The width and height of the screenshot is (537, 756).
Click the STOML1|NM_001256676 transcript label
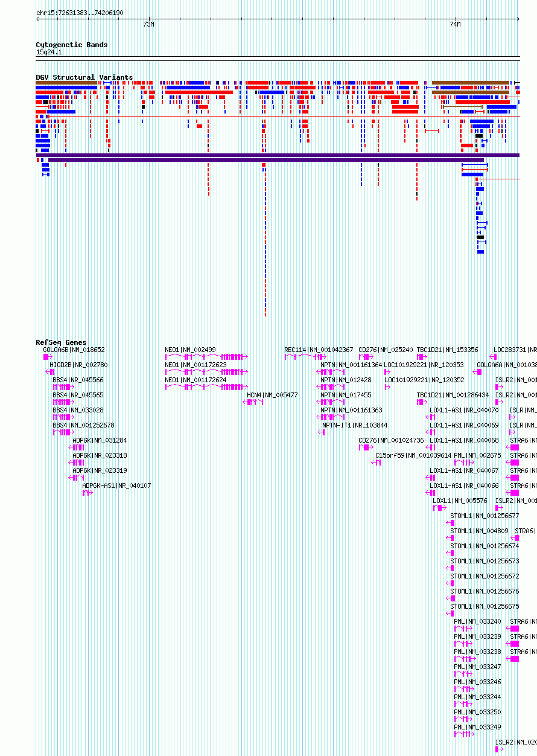pos(485,591)
